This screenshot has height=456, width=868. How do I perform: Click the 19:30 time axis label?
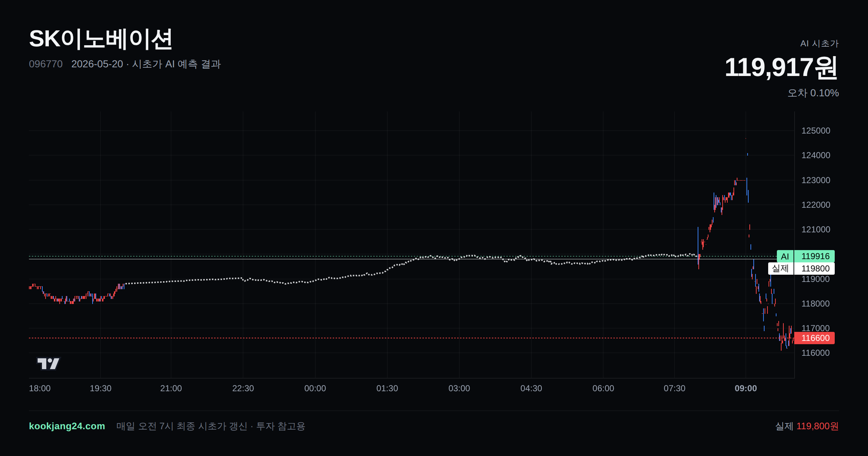pos(101,388)
